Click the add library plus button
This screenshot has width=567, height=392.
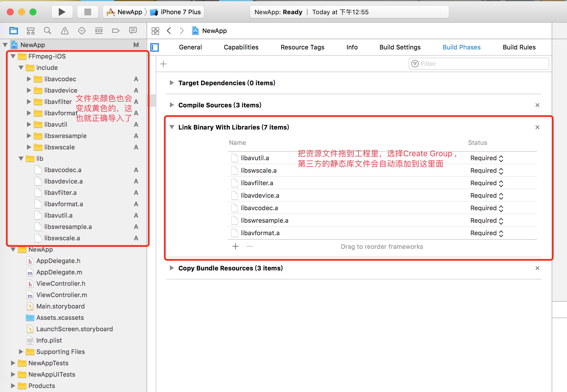[x=235, y=246]
